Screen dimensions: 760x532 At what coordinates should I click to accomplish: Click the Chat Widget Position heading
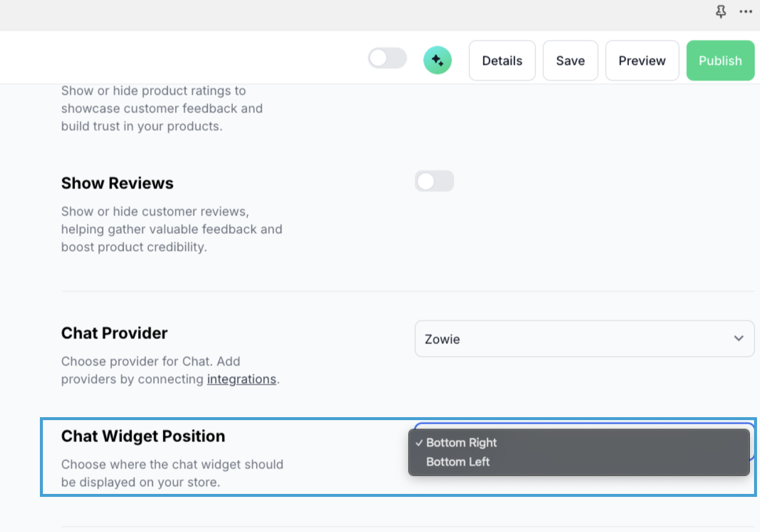(x=143, y=436)
